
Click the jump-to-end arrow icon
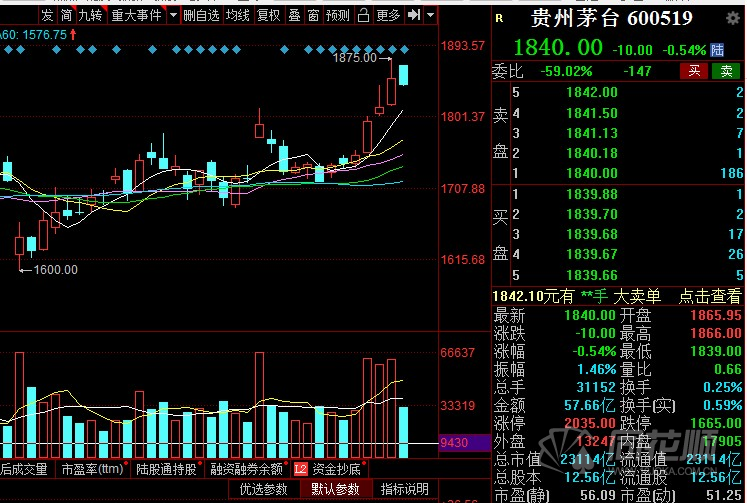click(x=414, y=16)
